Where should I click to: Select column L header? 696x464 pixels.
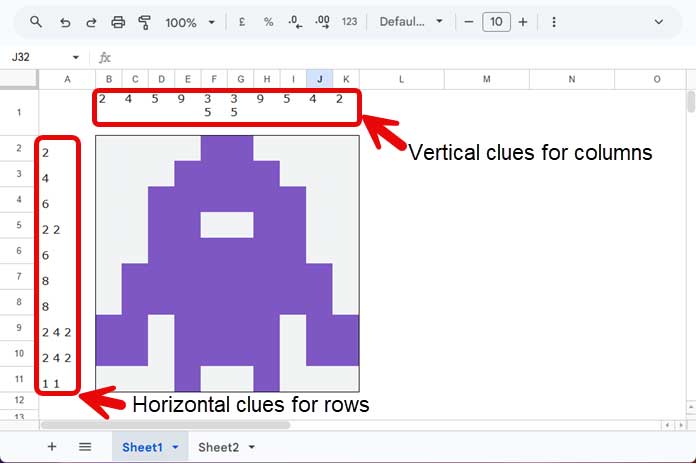[401, 79]
